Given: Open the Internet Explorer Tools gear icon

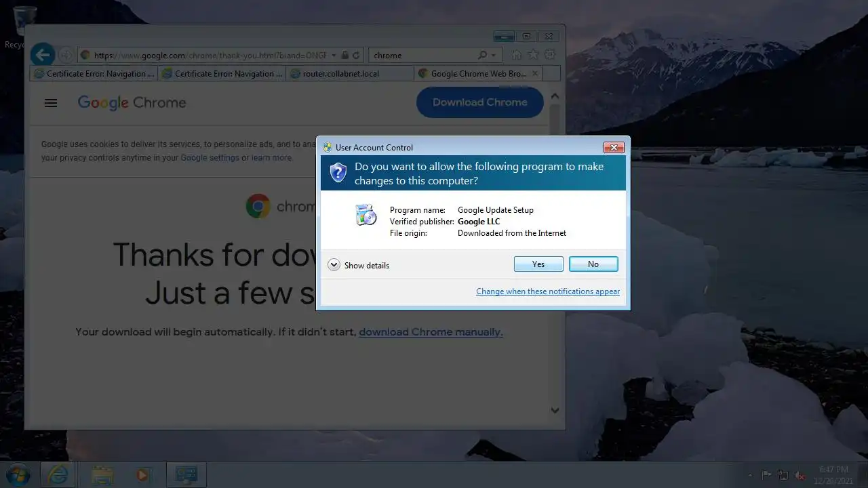Looking at the screenshot, I should [x=550, y=55].
